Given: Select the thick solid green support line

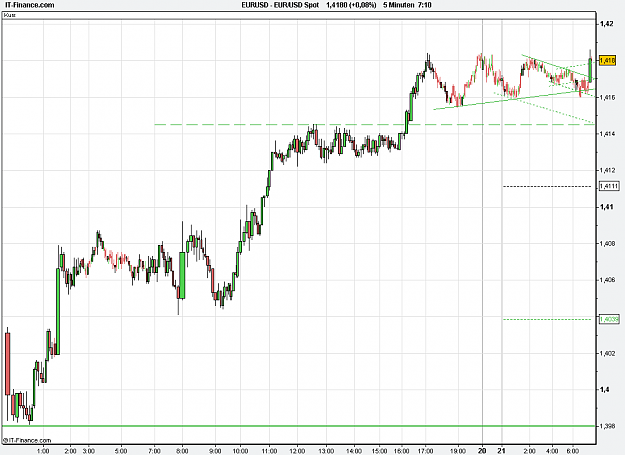Looking at the screenshot, I should (299, 426).
